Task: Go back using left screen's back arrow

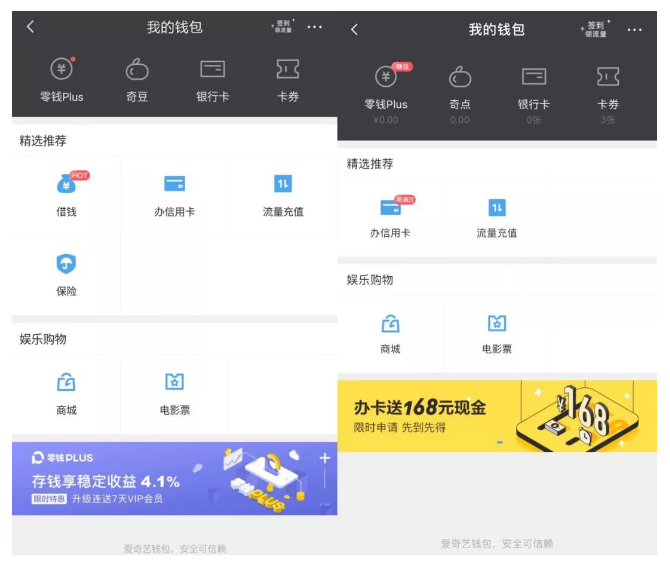Action: coord(30,27)
